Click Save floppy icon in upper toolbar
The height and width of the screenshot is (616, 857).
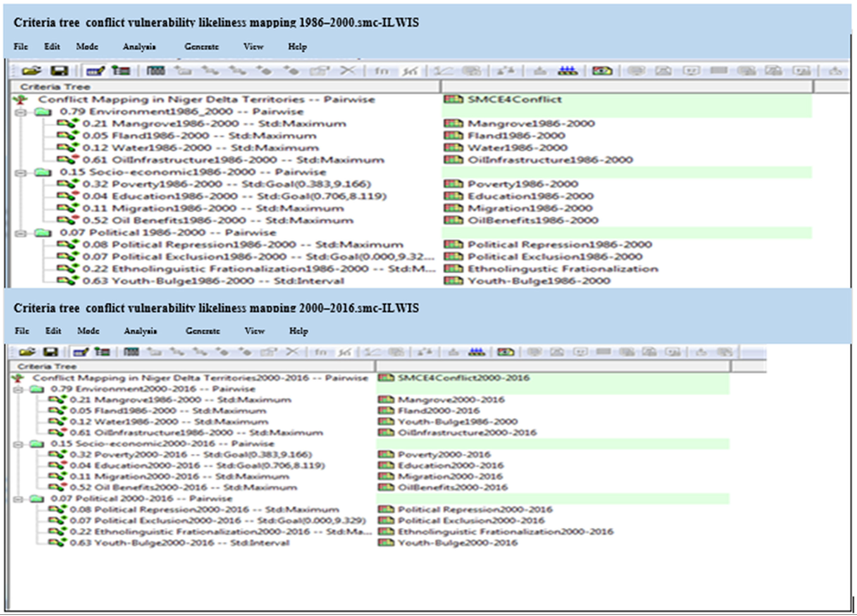pyautogui.click(x=59, y=71)
